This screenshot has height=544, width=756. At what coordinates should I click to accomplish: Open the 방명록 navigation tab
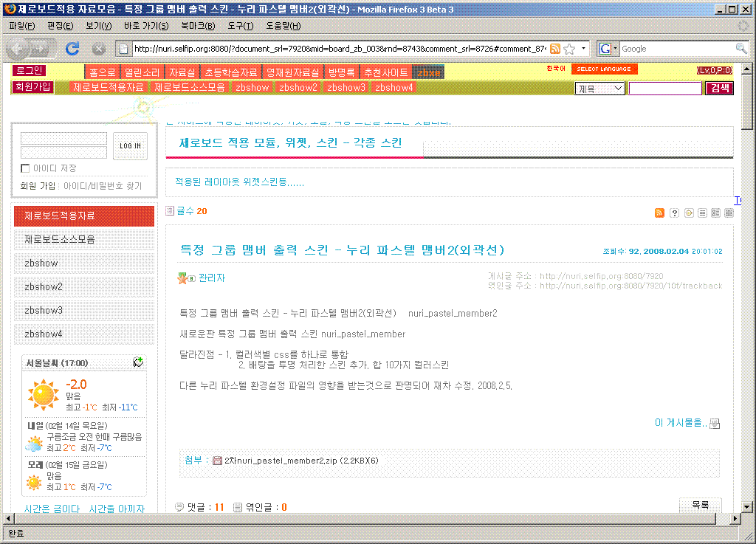pos(341,72)
